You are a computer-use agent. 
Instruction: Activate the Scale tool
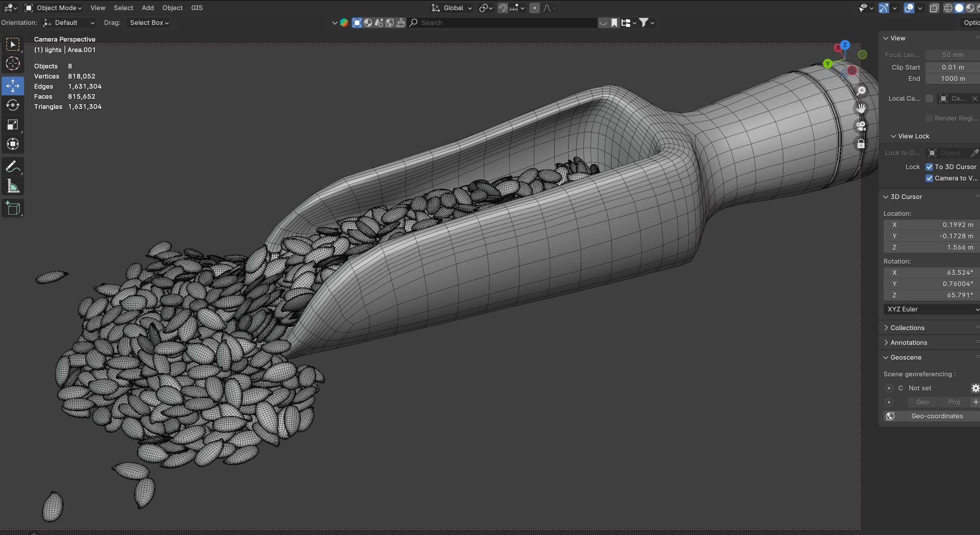tap(13, 125)
